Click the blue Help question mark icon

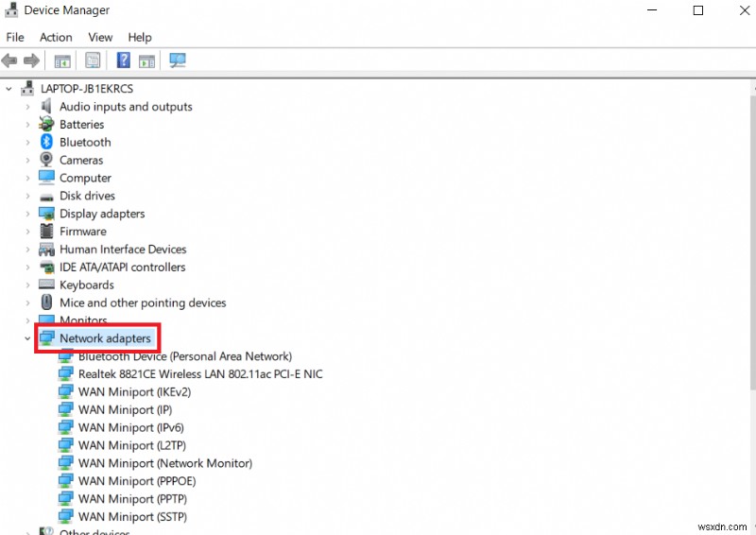124,60
